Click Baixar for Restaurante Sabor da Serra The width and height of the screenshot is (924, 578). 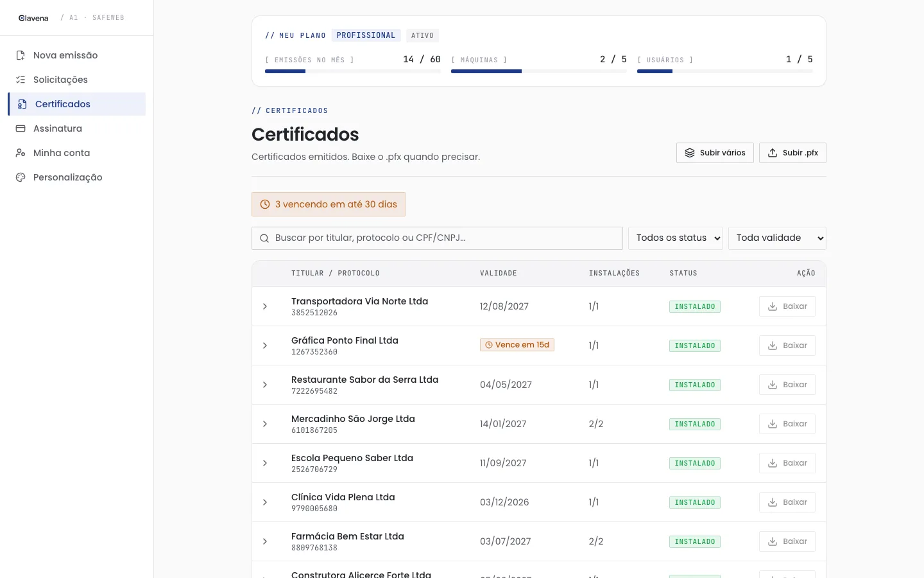[x=787, y=385]
